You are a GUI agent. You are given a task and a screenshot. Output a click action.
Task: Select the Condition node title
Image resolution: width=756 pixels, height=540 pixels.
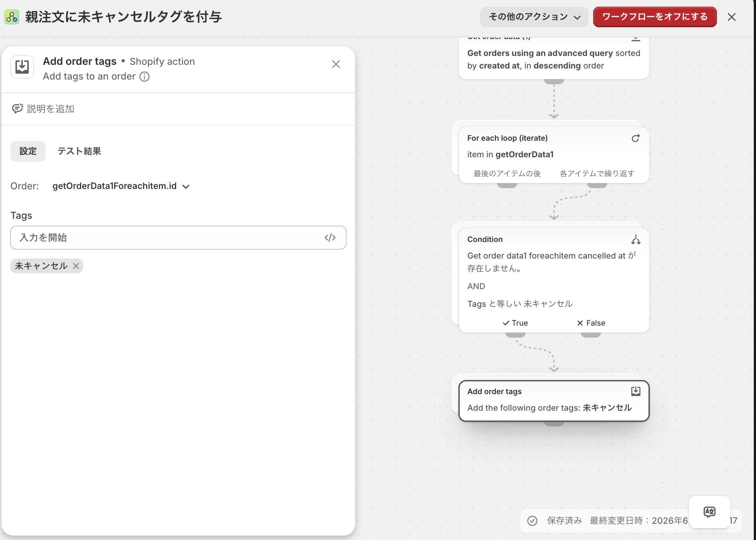pos(485,239)
